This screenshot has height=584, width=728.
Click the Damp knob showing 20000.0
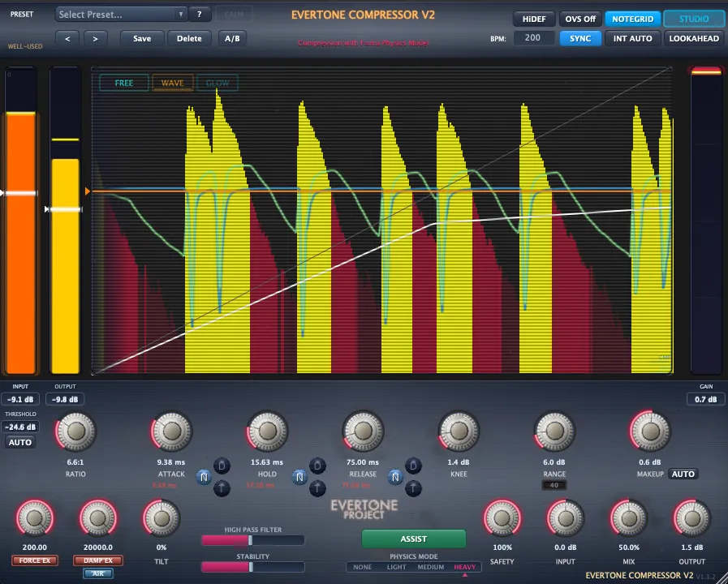98,518
